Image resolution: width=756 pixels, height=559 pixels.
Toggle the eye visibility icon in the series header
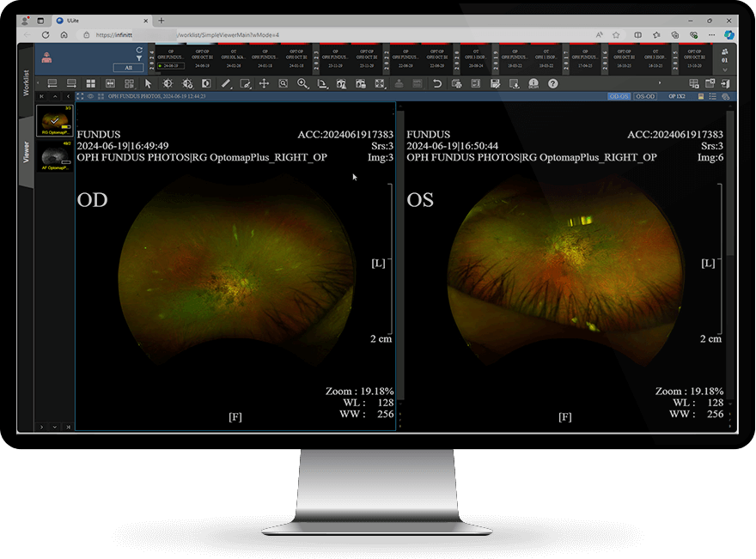pyautogui.click(x=89, y=96)
